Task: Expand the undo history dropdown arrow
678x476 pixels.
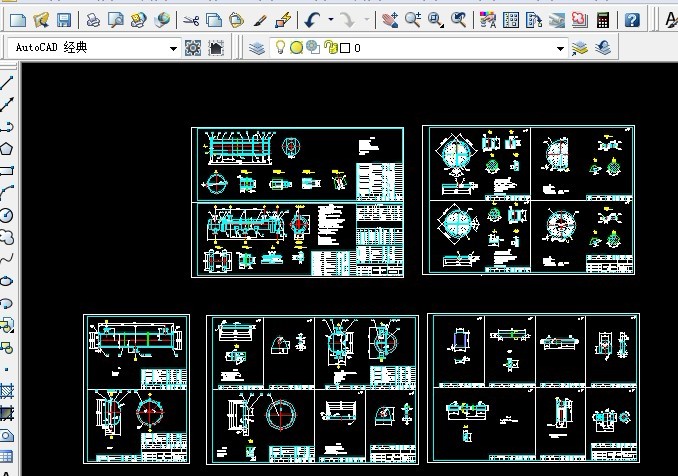Action: (331, 19)
